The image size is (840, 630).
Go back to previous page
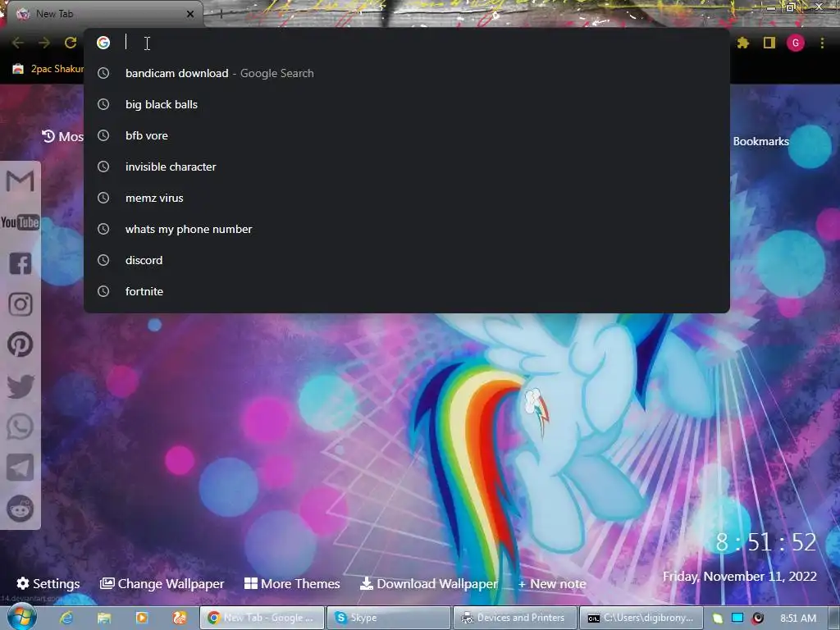pos(18,43)
